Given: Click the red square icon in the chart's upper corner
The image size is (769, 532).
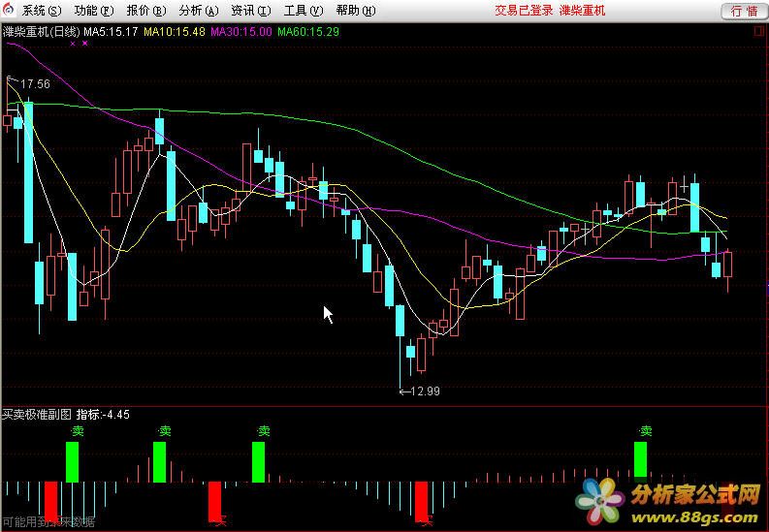Looking at the screenshot, I should tap(758, 32).
